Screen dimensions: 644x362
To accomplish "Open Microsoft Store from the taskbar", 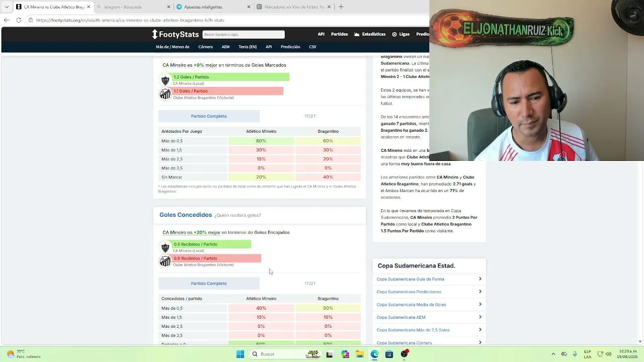I will [x=389, y=354].
